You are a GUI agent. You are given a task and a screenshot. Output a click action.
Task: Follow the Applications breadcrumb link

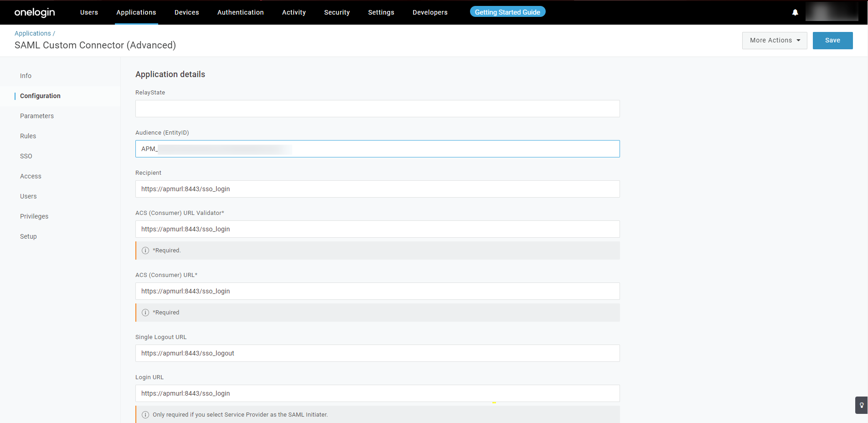pyautogui.click(x=33, y=33)
